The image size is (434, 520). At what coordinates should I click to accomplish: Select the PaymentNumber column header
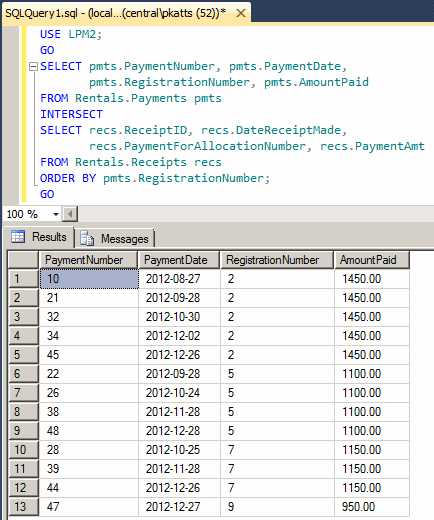click(x=88, y=260)
